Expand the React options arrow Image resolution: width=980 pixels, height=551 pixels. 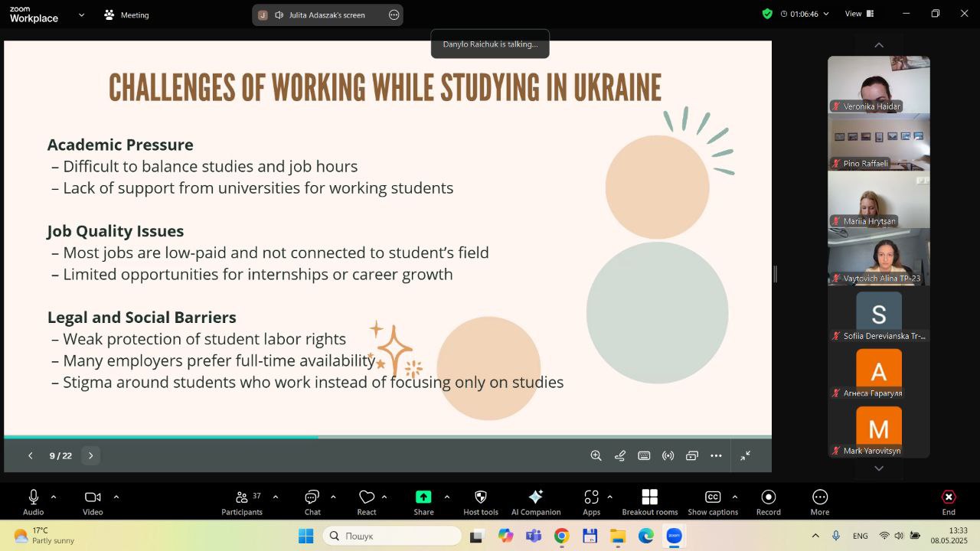[x=384, y=497]
